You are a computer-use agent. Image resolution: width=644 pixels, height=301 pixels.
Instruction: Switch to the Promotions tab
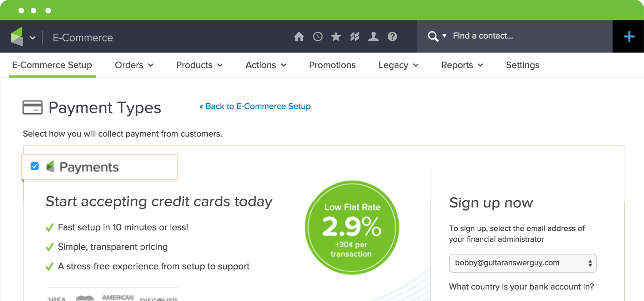click(332, 65)
